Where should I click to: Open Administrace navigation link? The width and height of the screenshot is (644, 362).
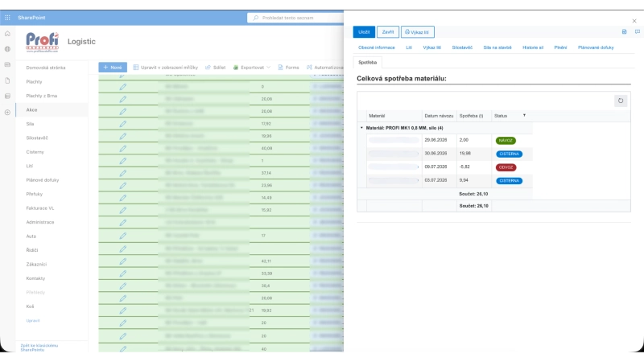click(x=39, y=222)
